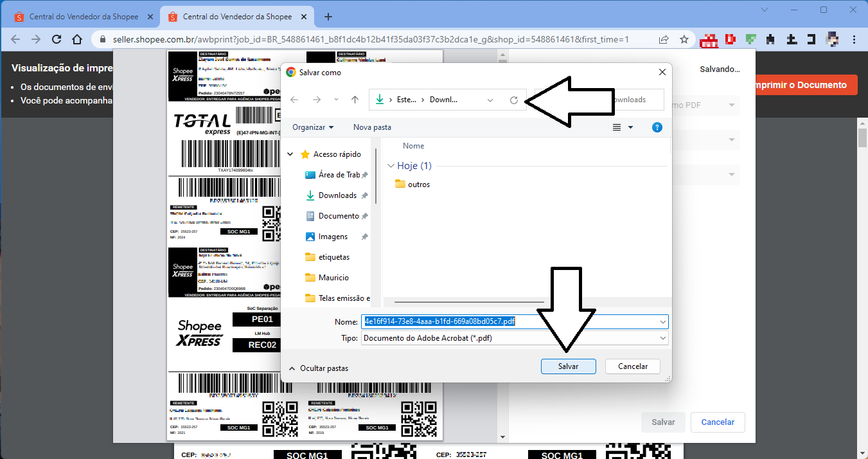Click Salvar in the print preview panel
The height and width of the screenshot is (459, 868).
click(663, 422)
